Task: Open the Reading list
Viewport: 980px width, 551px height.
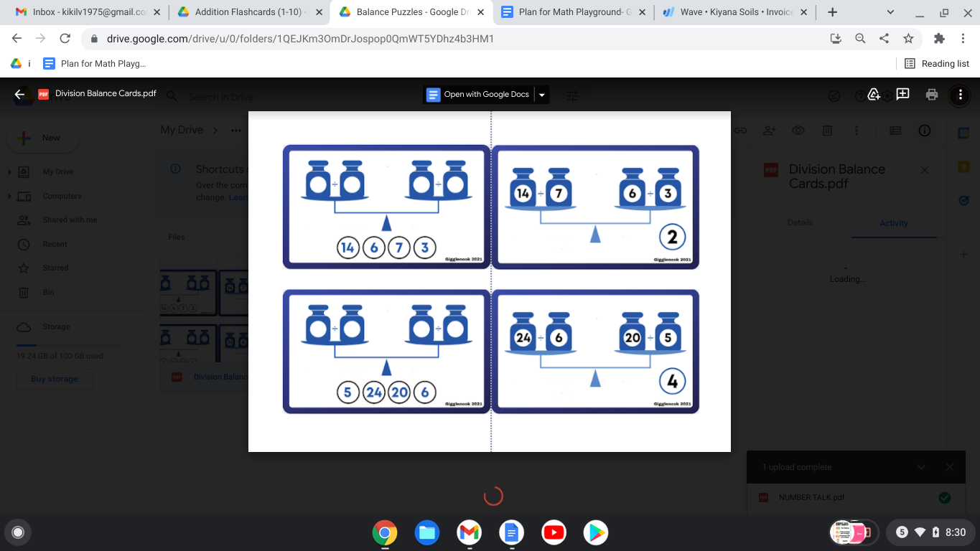Action: coord(937,64)
